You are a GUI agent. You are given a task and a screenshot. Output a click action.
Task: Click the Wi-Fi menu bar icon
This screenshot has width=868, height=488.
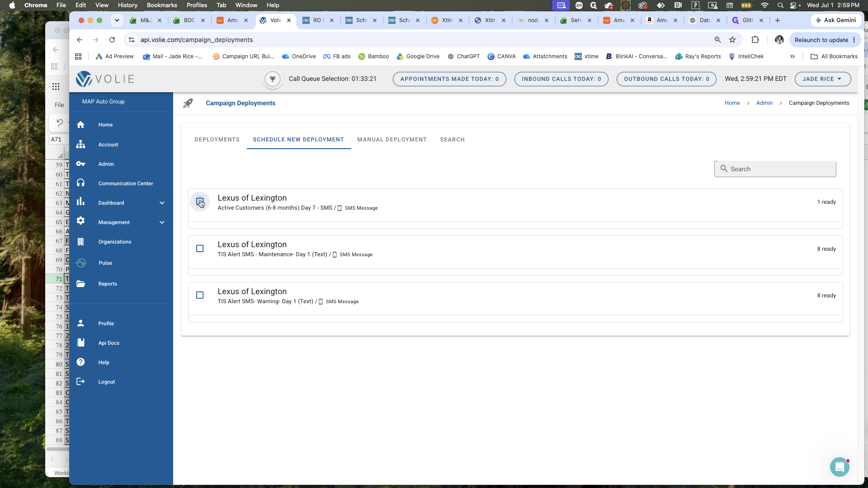(764, 5)
